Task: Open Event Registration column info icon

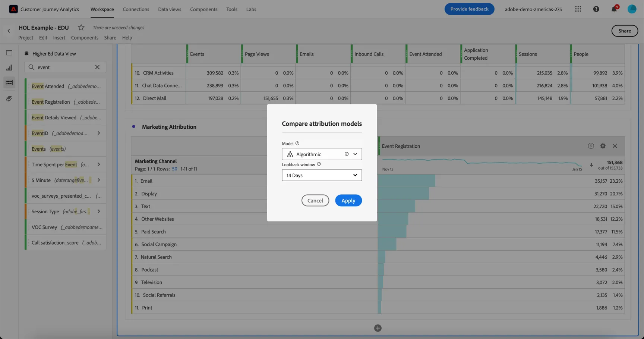Action: (x=591, y=146)
